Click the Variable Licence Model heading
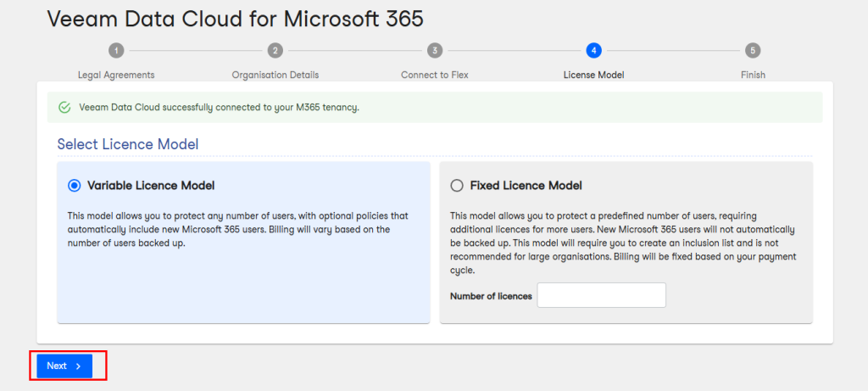The image size is (868, 391). (x=151, y=186)
